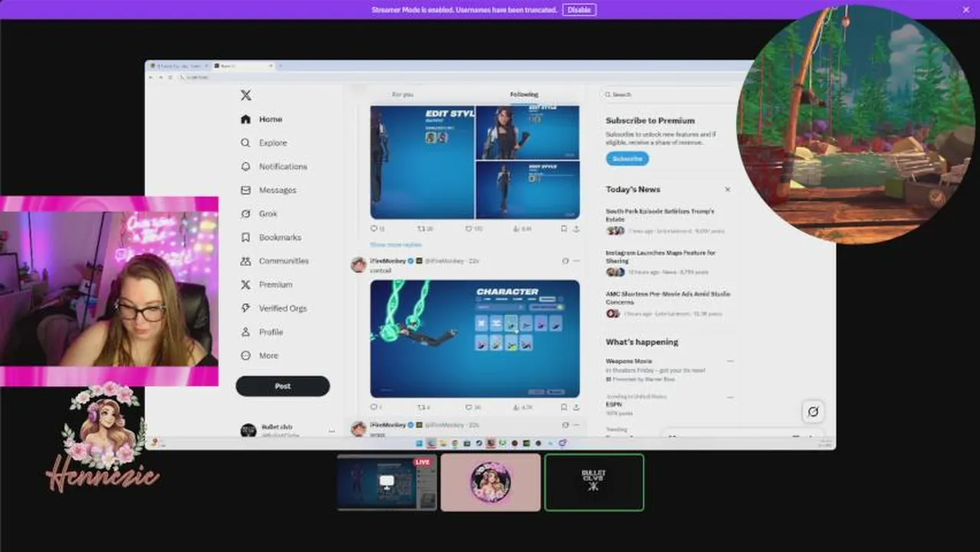The image size is (980, 552).
Task: Bookmark the contrail post
Action: click(564, 407)
